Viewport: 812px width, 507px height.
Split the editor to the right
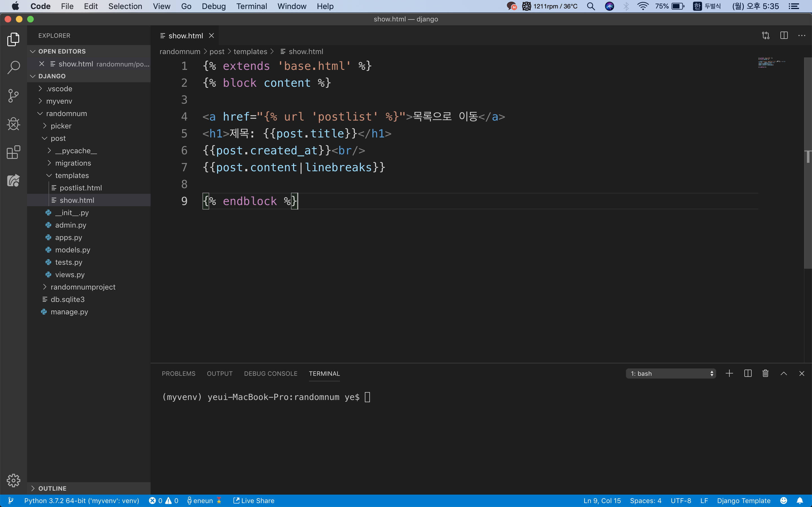[784, 35]
